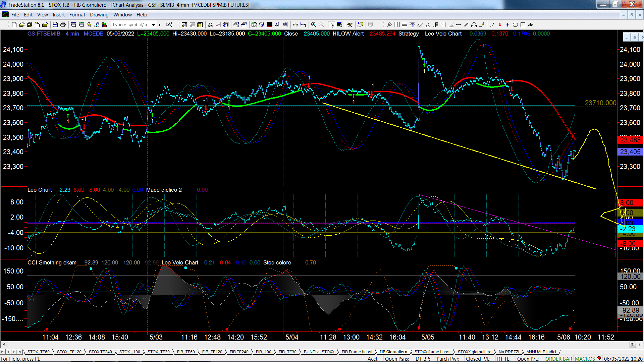Select the double-headed horizontal arrow tool

[x=459, y=24]
